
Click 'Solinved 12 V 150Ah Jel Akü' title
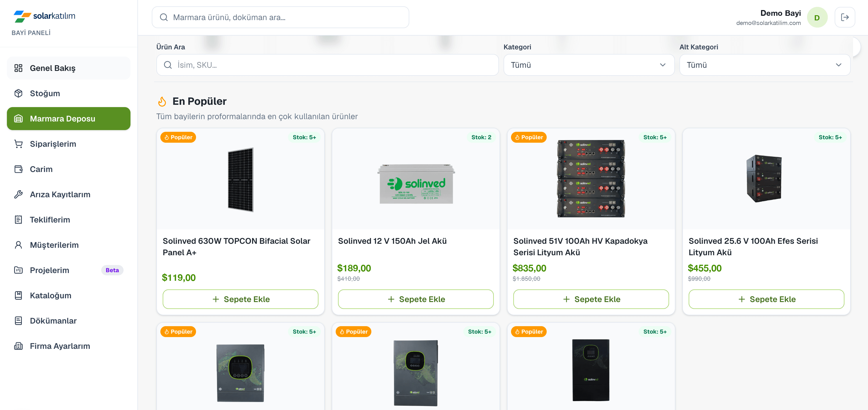coord(392,241)
